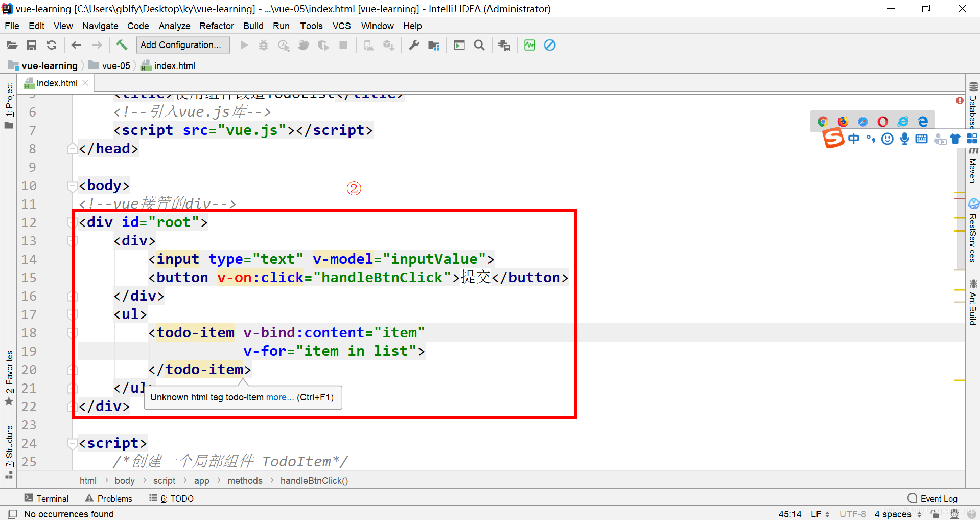Open the Problems tool window

(109, 499)
